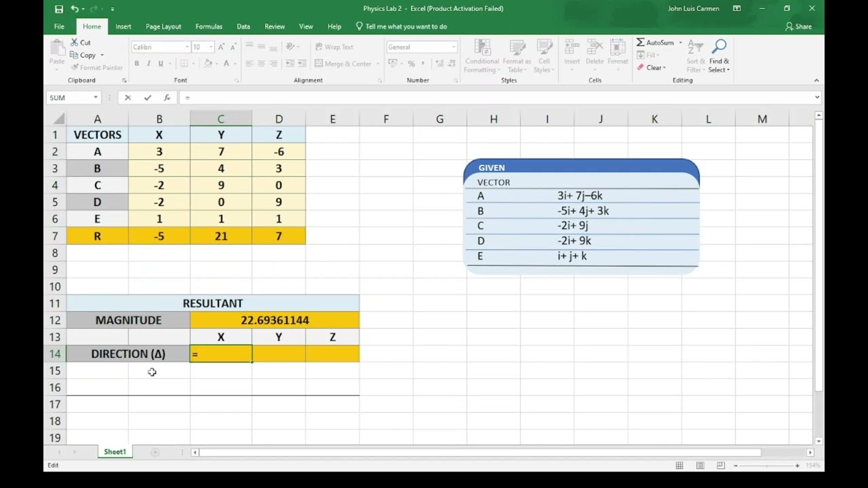This screenshot has height=488, width=868.
Task: Switch to the Insert ribbon tab
Action: tap(123, 26)
